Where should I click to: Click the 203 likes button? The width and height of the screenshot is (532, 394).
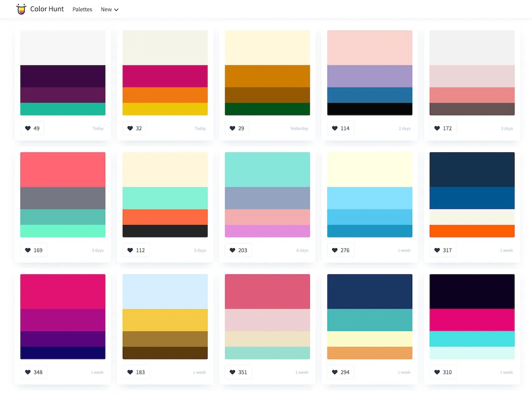(238, 250)
